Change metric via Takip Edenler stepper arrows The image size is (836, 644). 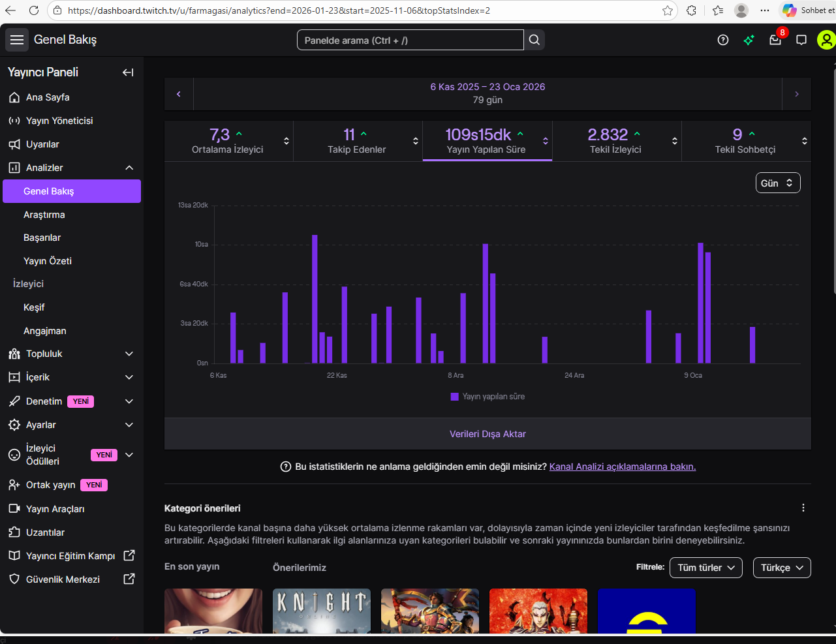416,141
